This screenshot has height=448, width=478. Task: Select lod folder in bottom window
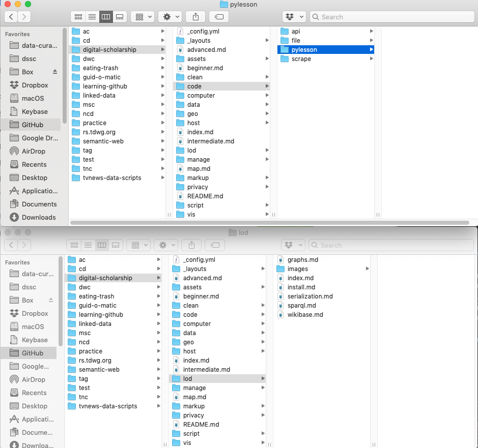(x=217, y=378)
